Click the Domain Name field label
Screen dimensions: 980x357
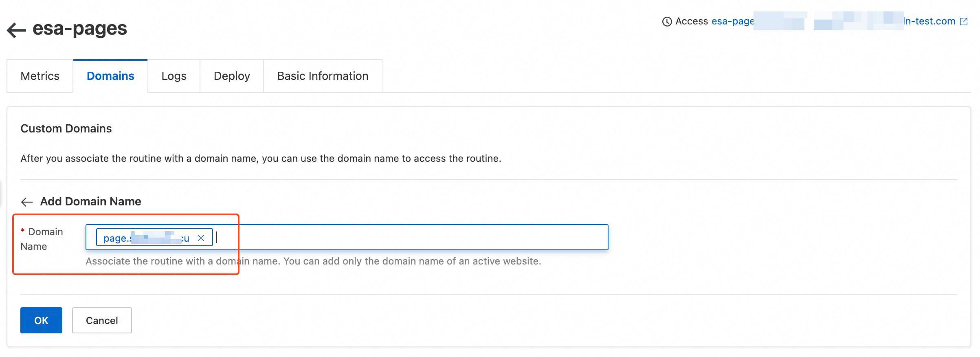coord(42,239)
